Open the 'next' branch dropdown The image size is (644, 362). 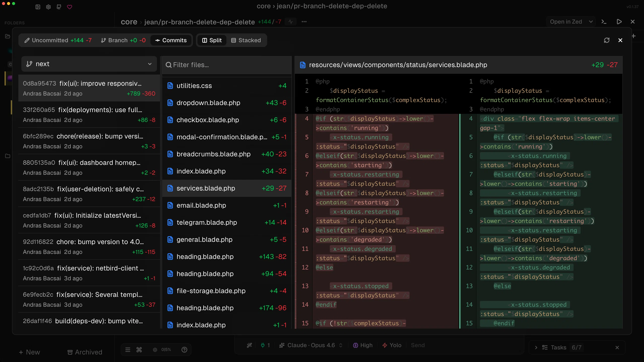pyautogui.click(x=89, y=64)
